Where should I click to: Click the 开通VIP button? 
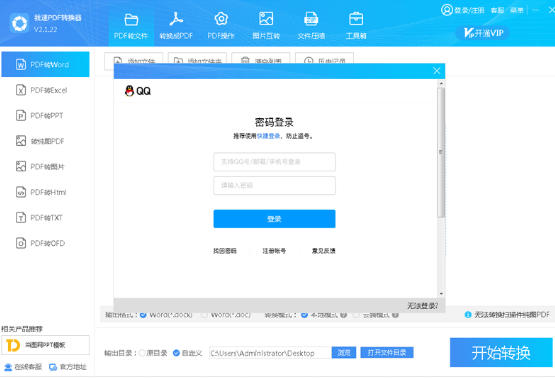[x=484, y=33]
